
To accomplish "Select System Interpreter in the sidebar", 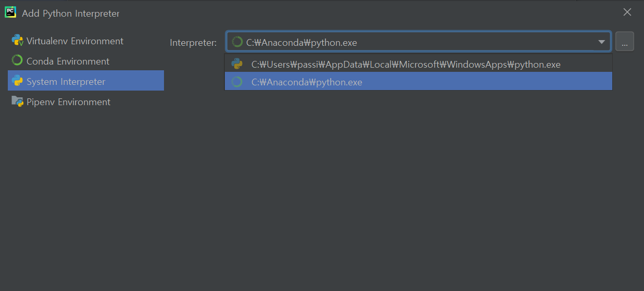I will (x=86, y=81).
